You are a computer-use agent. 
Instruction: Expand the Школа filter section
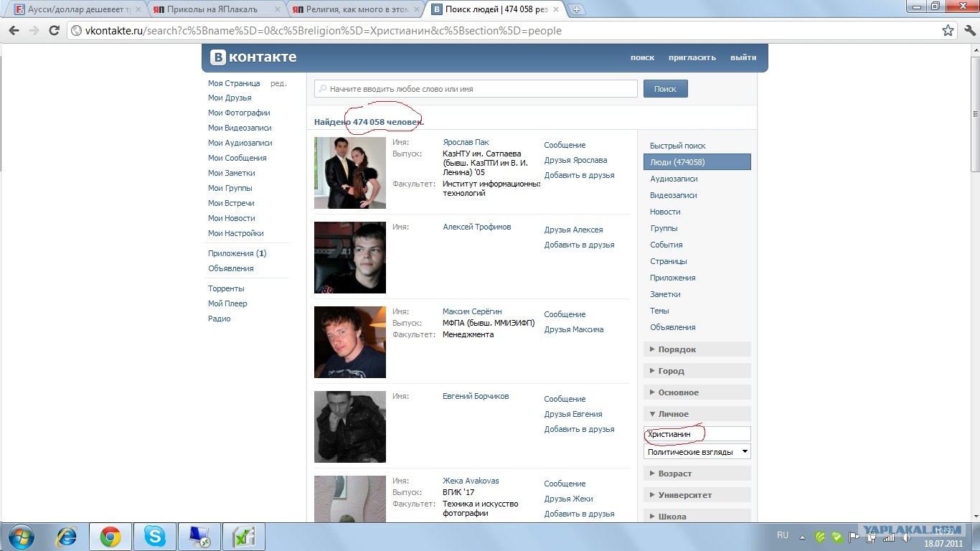[697, 517]
